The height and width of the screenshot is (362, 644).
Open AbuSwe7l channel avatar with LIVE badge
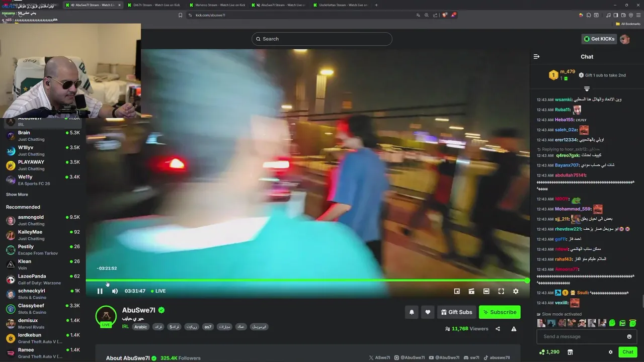[x=106, y=317]
